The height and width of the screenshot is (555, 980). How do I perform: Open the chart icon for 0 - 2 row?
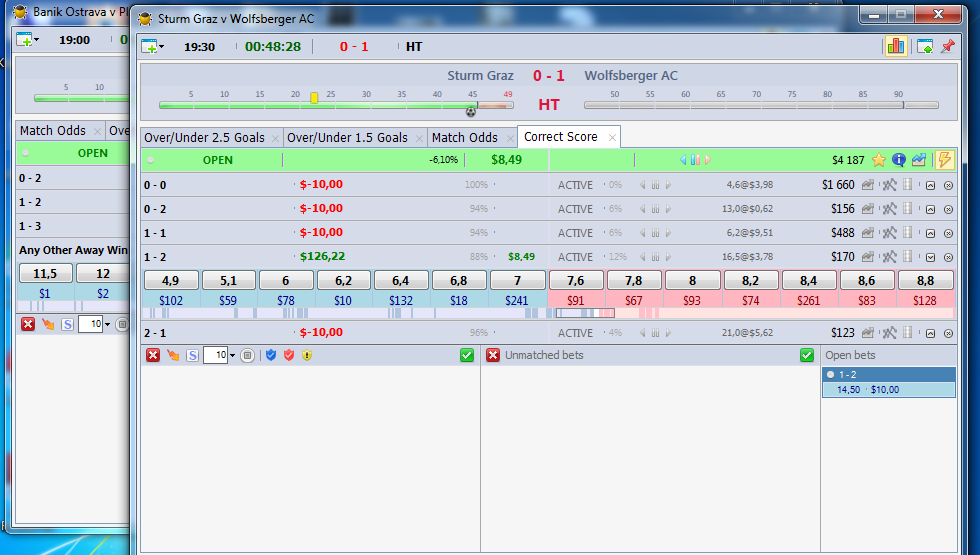[x=868, y=209]
